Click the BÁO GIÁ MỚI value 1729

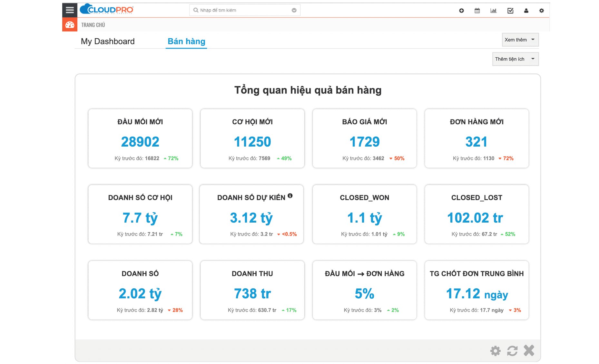pyautogui.click(x=365, y=142)
